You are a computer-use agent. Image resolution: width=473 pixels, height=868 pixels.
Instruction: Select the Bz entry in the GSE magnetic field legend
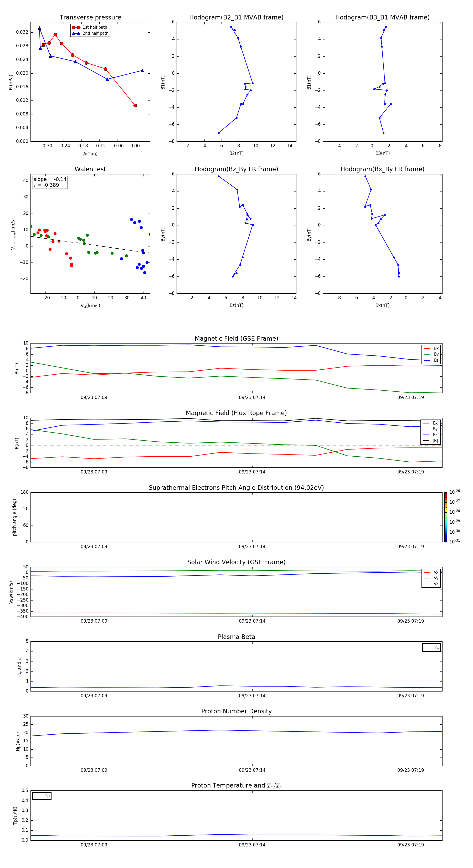pyautogui.click(x=431, y=360)
